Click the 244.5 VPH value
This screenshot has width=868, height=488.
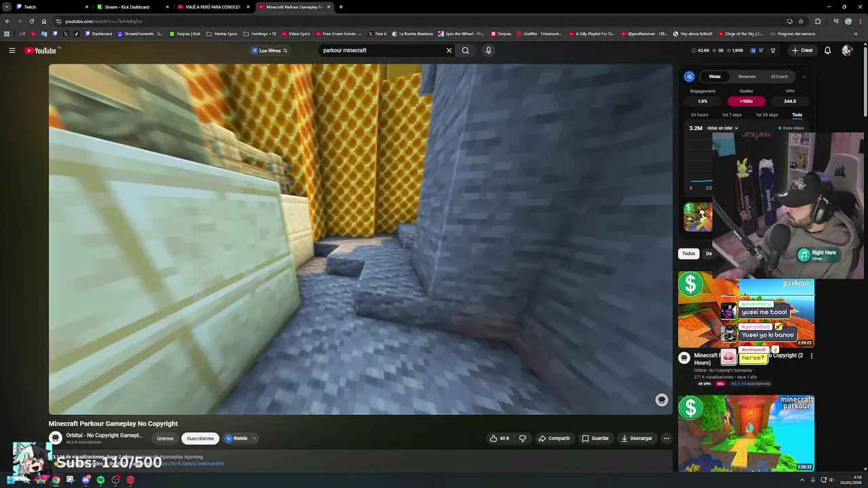pos(790,101)
